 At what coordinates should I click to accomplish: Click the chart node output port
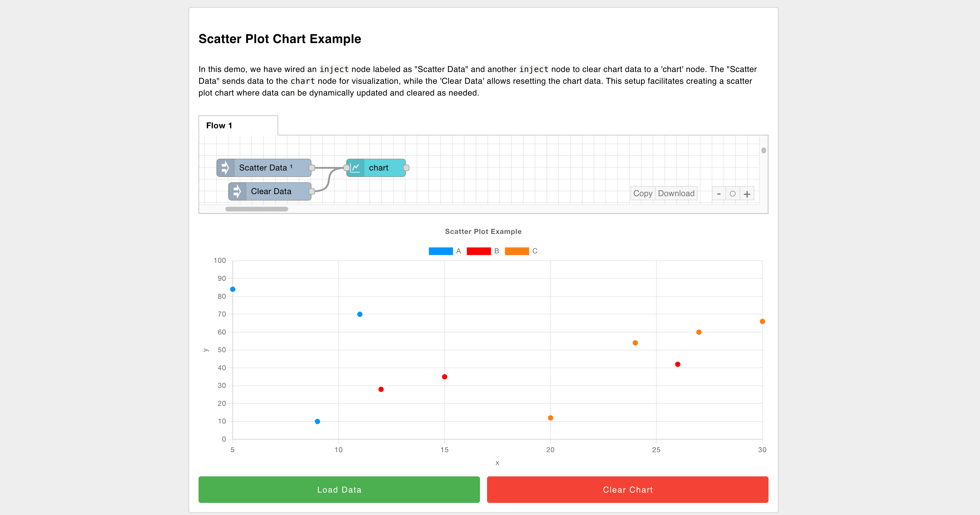tap(406, 167)
